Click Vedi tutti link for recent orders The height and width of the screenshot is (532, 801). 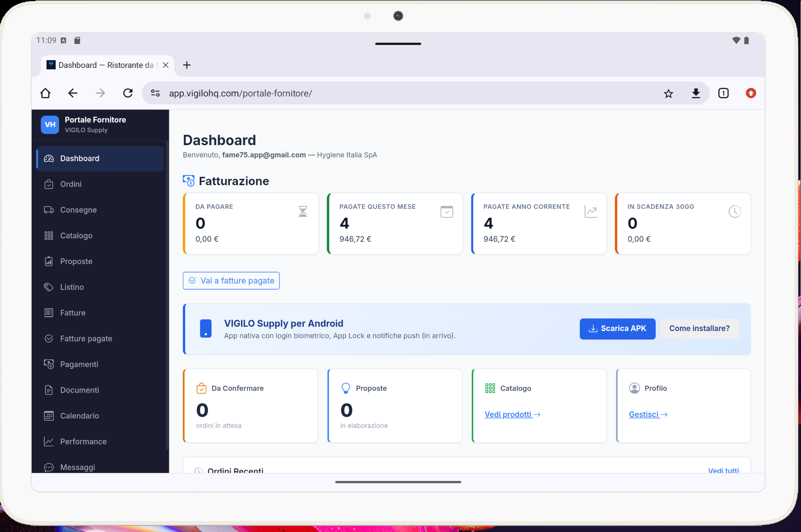click(x=723, y=470)
